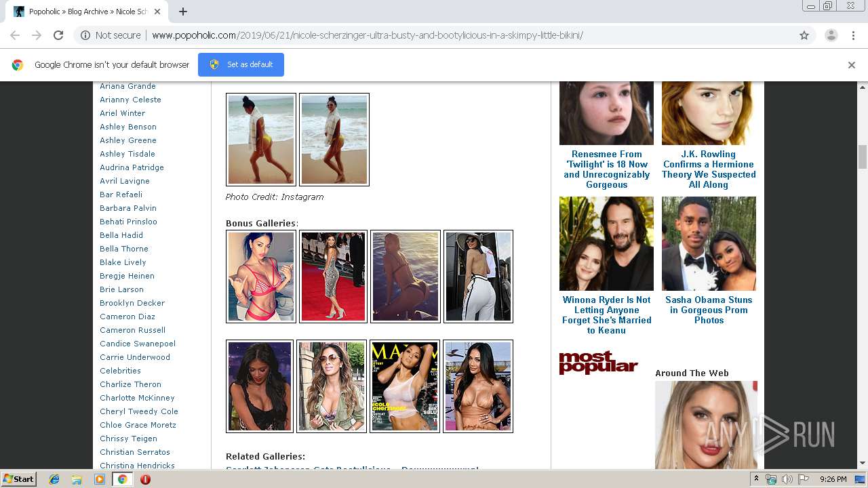Dismiss the default browser notification bar
This screenshot has height=488, width=868.
pos(852,65)
